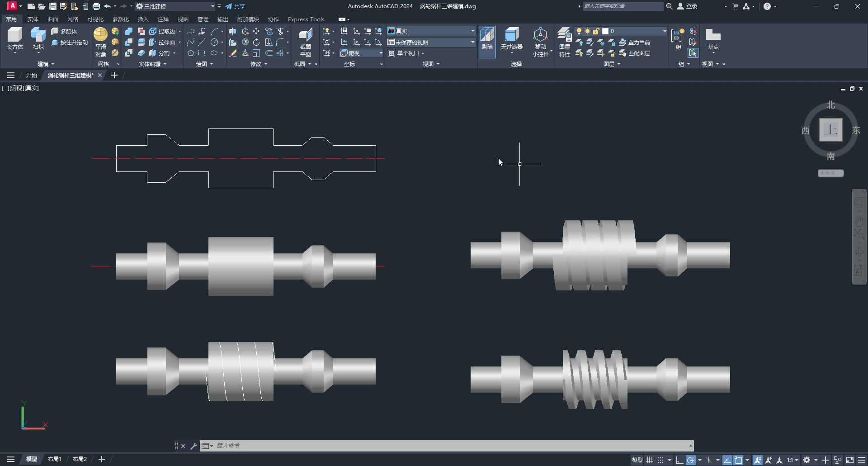
Task: Toggle 2D object snap in status bar
Action: click(738, 460)
